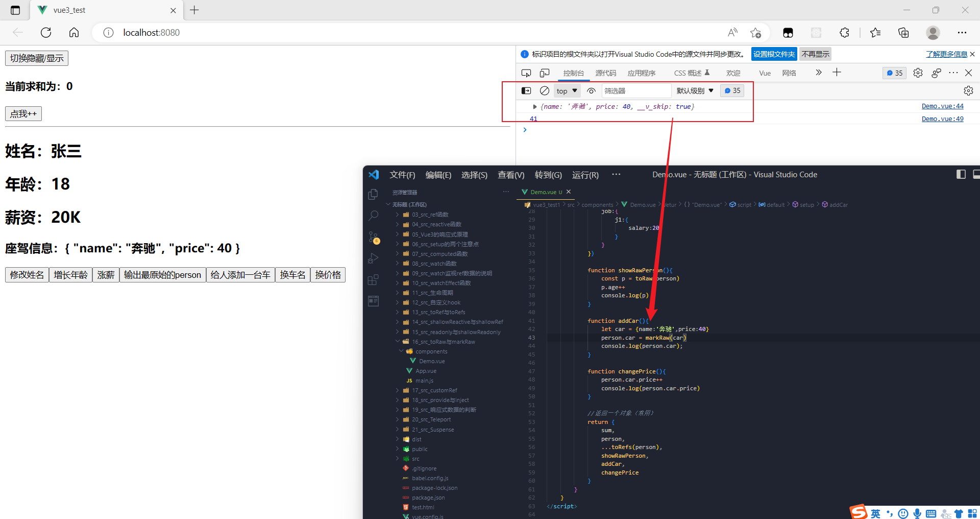Switch to the Application tab
The width and height of the screenshot is (980, 519).
tap(642, 73)
